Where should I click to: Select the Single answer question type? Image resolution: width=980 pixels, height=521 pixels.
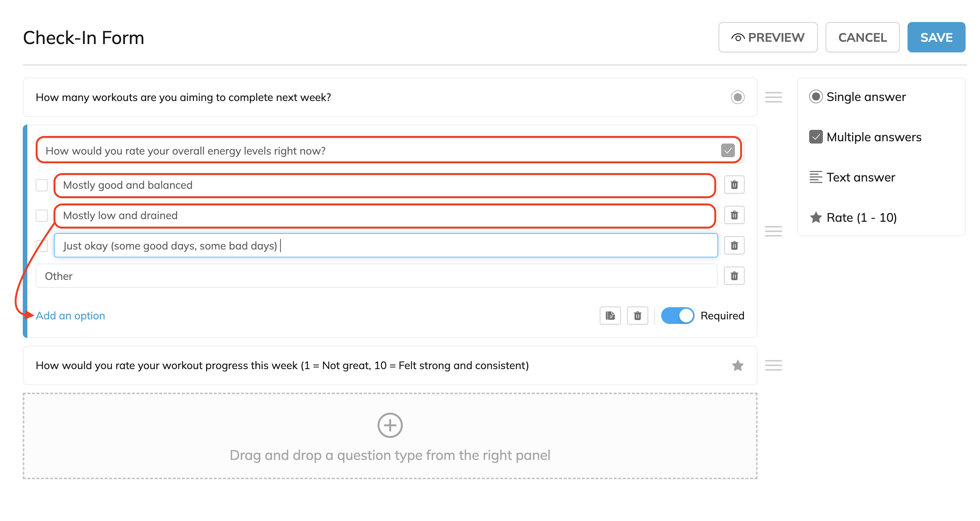point(857,97)
